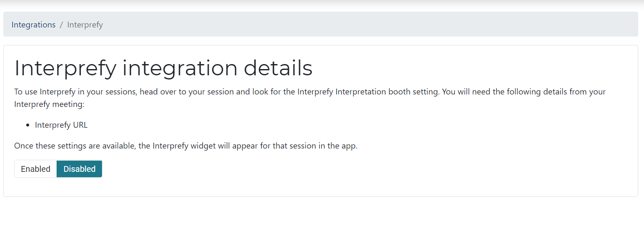
Task: Select the Disabled toggle option
Action: (x=80, y=169)
